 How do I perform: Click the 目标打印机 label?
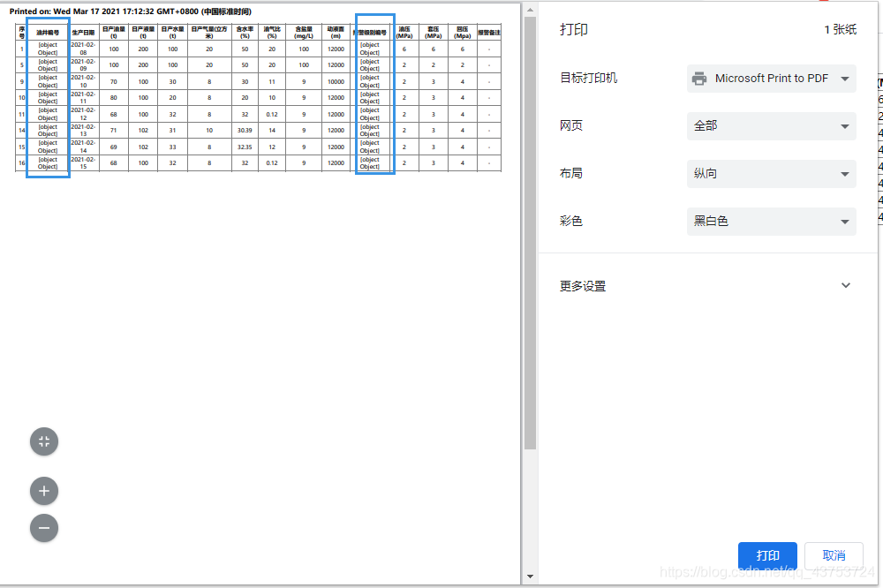(588, 79)
